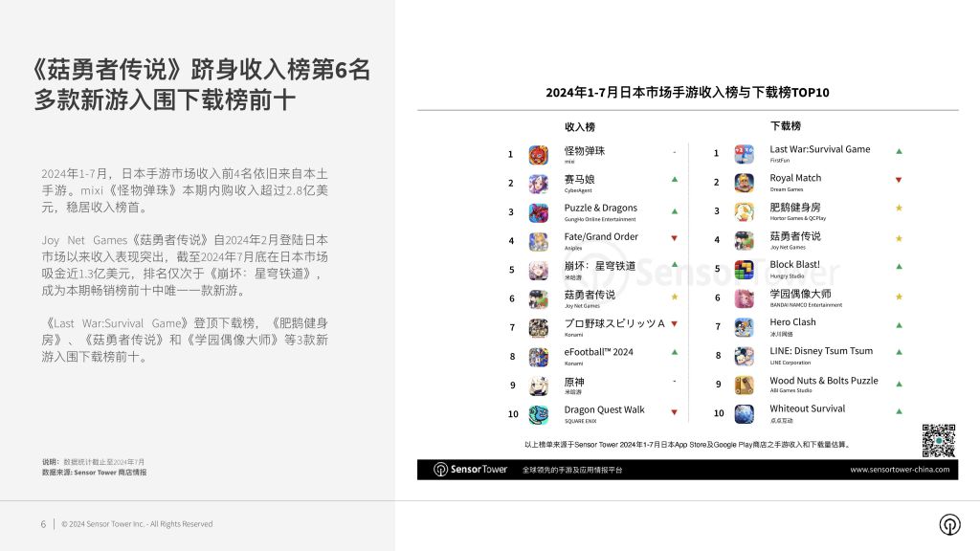The width and height of the screenshot is (980, 551).
Task: Click the chart title 2024年1-7月日本市场手游收入榜与下载榜TOP10
Action: pyautogui.click(x=687, y=93)
